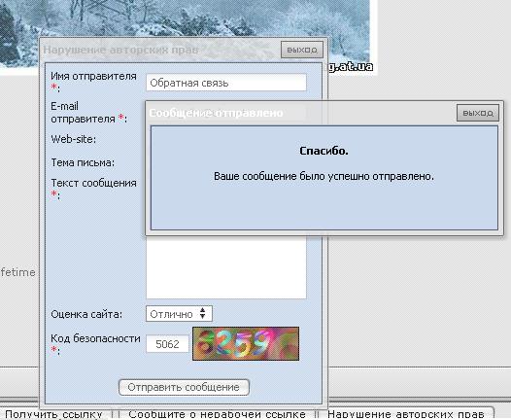This screenshot has height=420, width=511.
Task: Open the 'Оценка сайта' dropdown showing Отлично
Action: 179,314
